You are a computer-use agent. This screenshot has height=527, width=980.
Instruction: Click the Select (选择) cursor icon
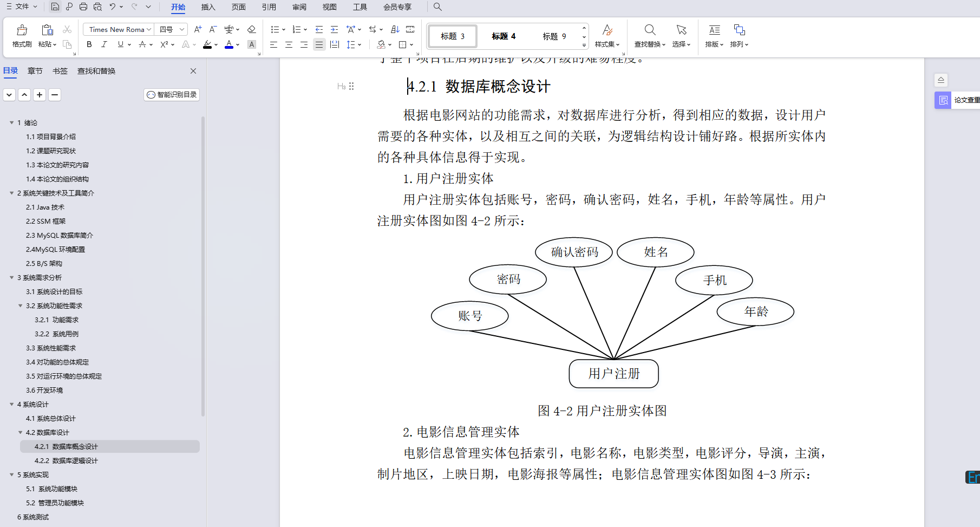[x=682, y=30]
